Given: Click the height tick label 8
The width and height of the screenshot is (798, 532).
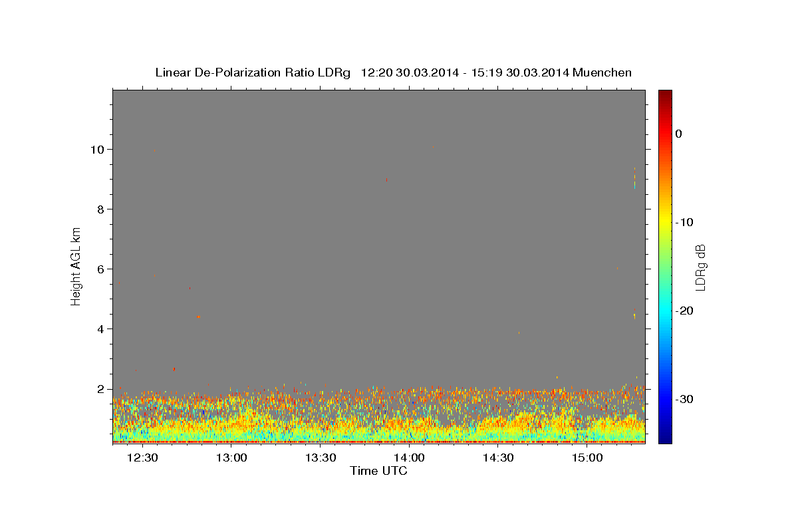Looking at the screenshot, I should (x=101, y=209).
